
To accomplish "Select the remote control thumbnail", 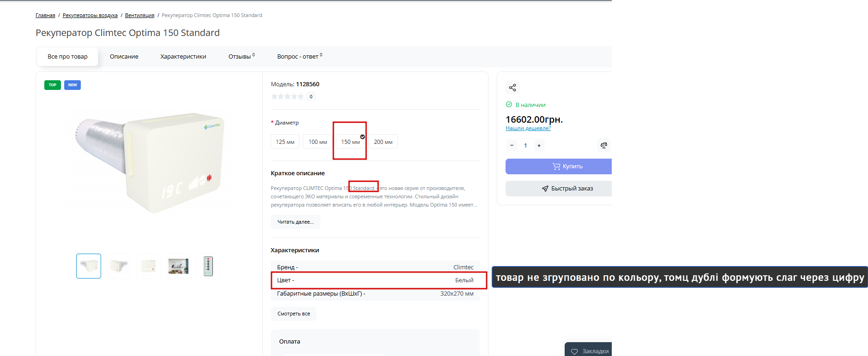I will tap(208, 266).
